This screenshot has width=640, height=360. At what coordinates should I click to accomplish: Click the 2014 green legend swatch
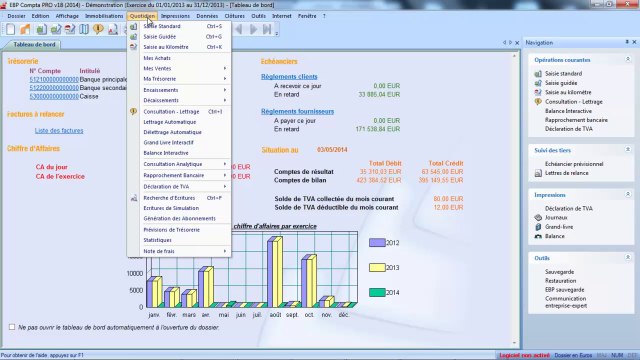[377, 292]
